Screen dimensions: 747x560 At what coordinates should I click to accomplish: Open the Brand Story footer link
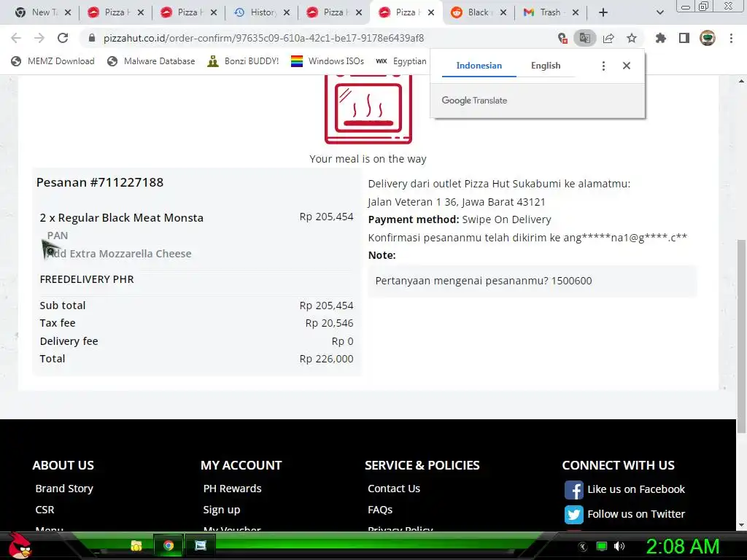click(x=64, y=489)
